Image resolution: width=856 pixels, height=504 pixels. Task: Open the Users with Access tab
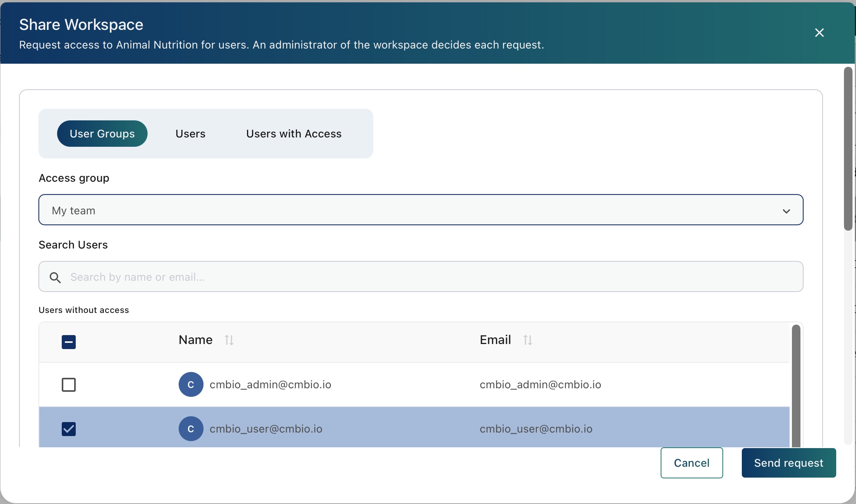pos(294,134)
